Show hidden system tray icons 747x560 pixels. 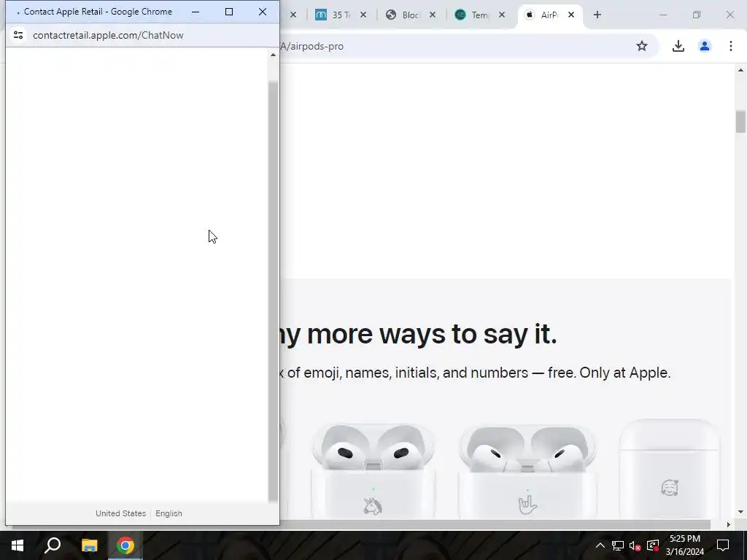point(600,545)
